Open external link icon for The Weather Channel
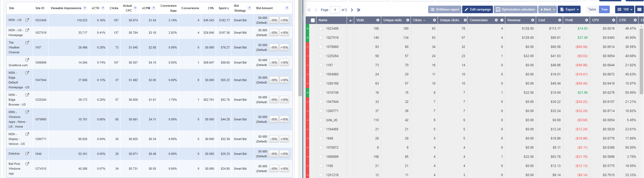The height and width of the screenshot is (178, 644). [x=27, y=43]
